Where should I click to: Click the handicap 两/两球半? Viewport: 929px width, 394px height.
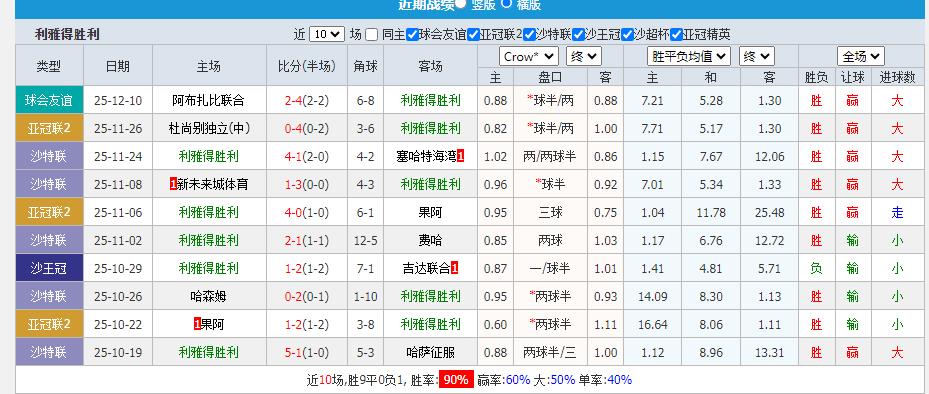click(550, 157)
